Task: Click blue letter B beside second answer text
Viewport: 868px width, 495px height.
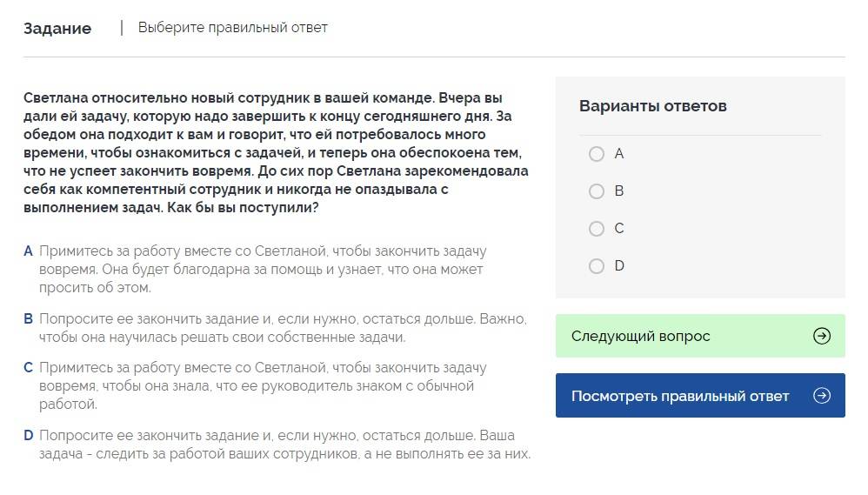Action: (29, 319)
